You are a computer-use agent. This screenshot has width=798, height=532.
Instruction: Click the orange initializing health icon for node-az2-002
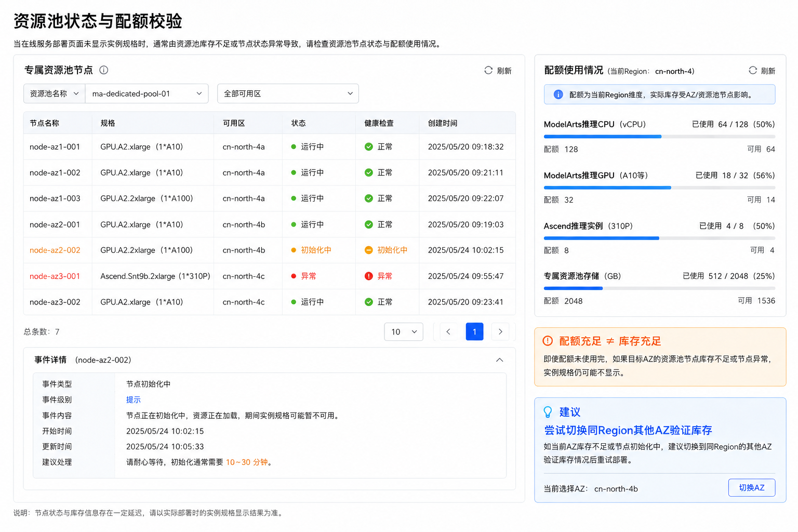tap(369, 250)
